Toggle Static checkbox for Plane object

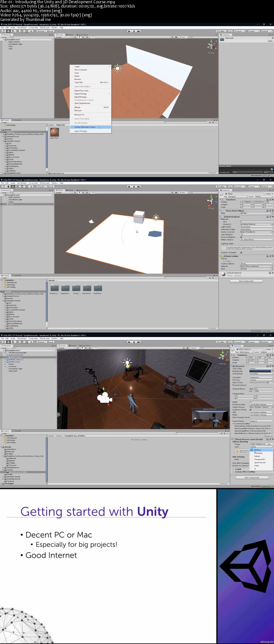point(265,194)
